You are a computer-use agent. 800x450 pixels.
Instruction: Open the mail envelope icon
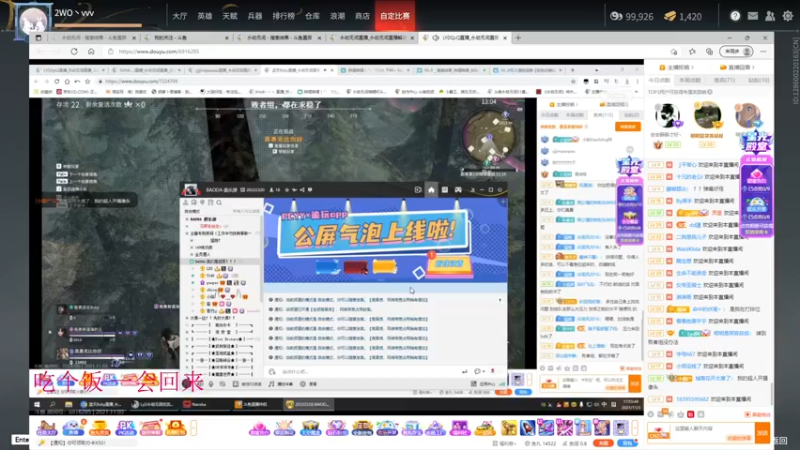coord(753,16)
